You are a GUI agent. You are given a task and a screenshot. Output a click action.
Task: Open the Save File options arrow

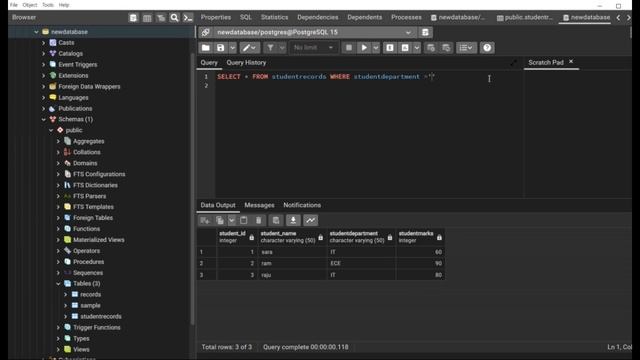232,48
